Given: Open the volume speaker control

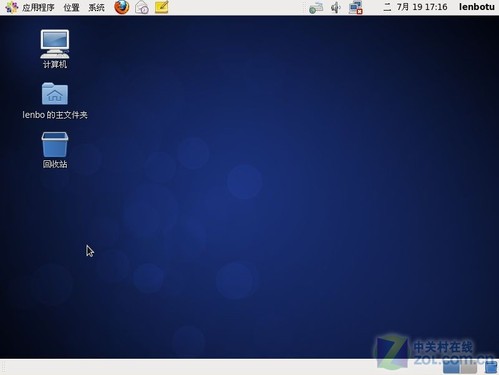Looking at the screenshot, I should pyautogui.click(x=336, y=7).
